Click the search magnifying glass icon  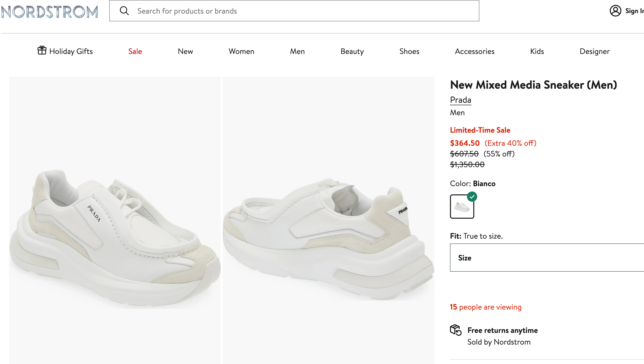(x=124, y=11)
